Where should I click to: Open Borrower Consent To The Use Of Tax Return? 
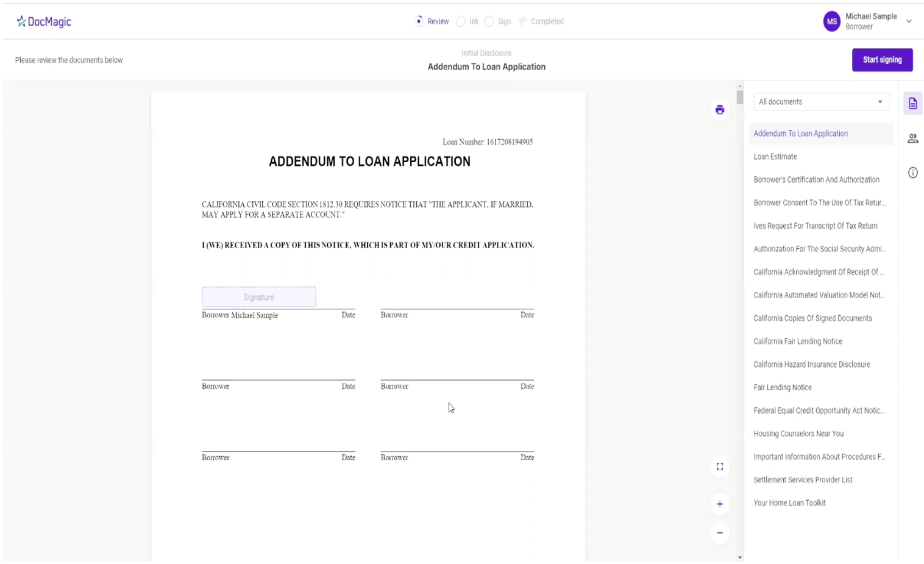tap(821, 203)
